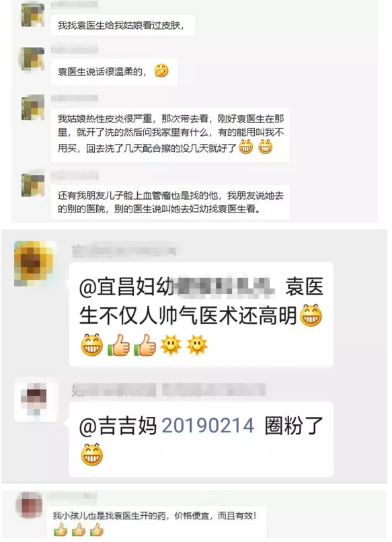This screenshot has height=542, width=392.
Task: Tap first thumbs-up under 价格便宜 message
Action: 61,530
